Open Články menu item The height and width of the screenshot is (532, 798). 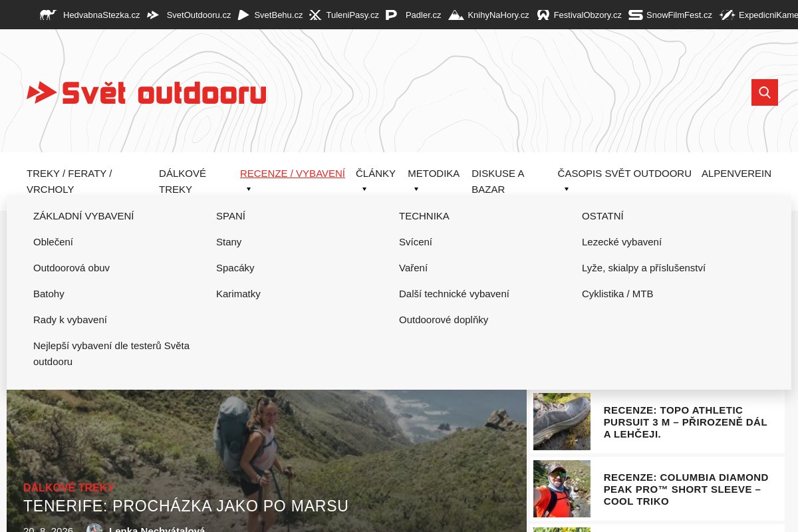376,173
